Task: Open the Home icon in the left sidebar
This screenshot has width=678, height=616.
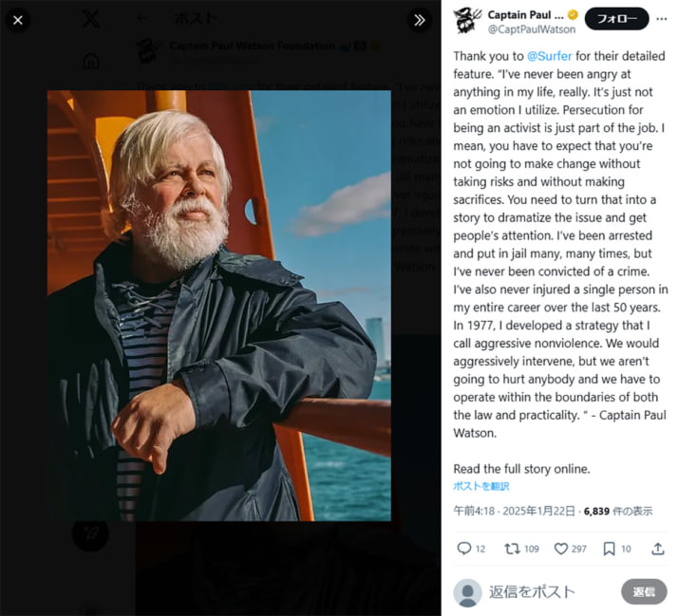Action: pyautogui.click(x=91, y=62)
